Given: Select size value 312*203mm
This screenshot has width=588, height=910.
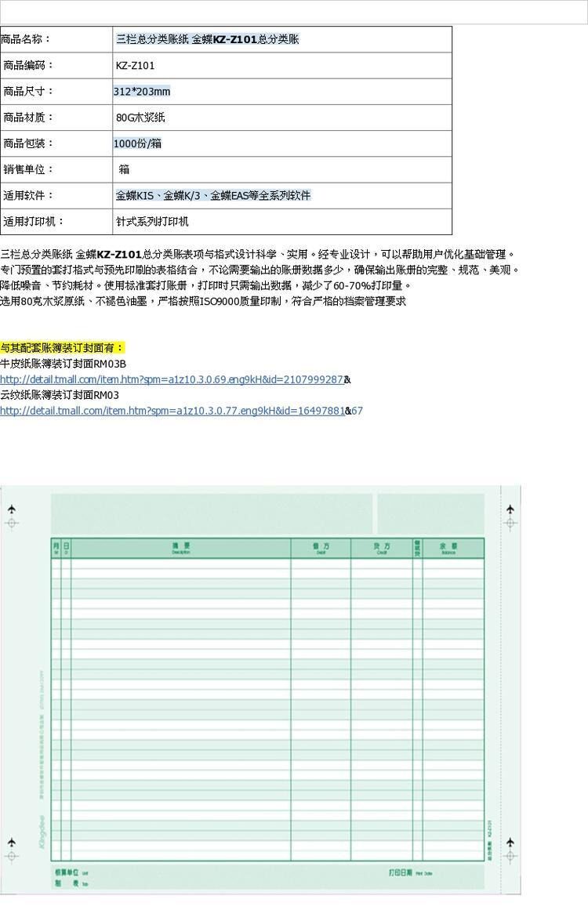Looking at the screenshot, I should [x=142, y=92].
